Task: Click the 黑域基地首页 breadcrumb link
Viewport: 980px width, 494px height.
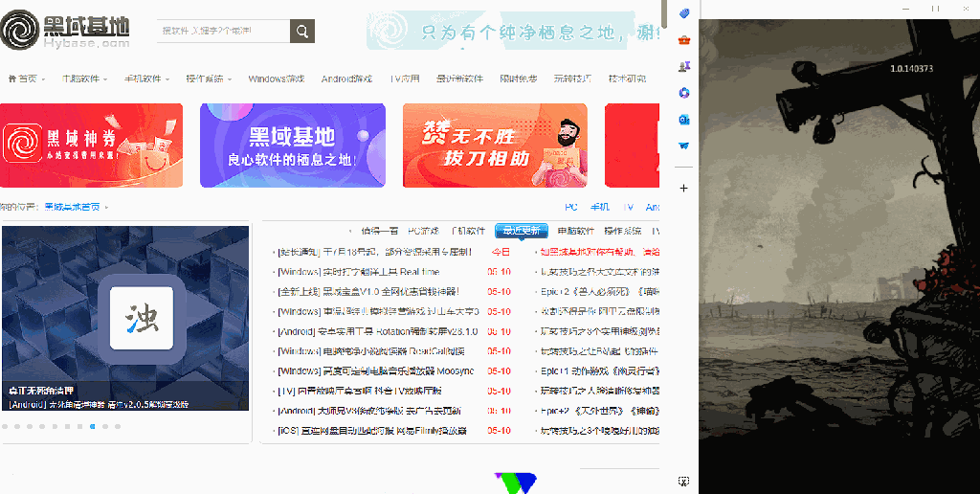Action: click(72, 207)
